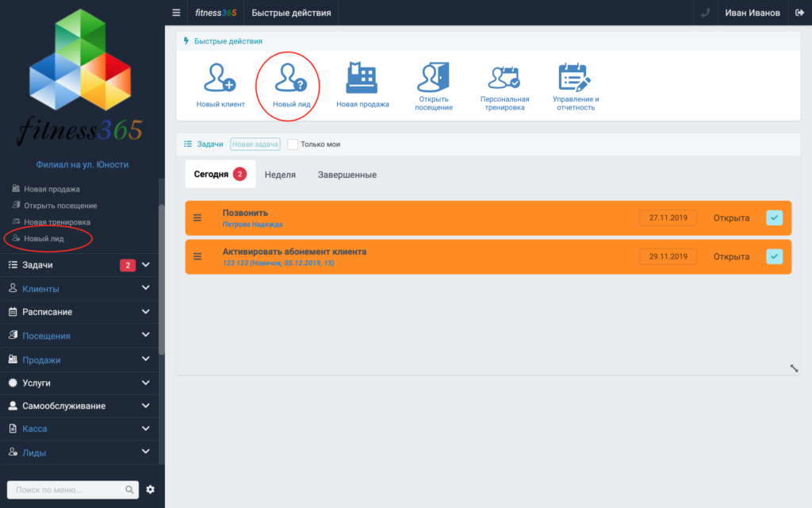Expand the Клиенты menu chevron
This screenshot has width=812, height=508.
pyautogui.click(x=146, y=288)
